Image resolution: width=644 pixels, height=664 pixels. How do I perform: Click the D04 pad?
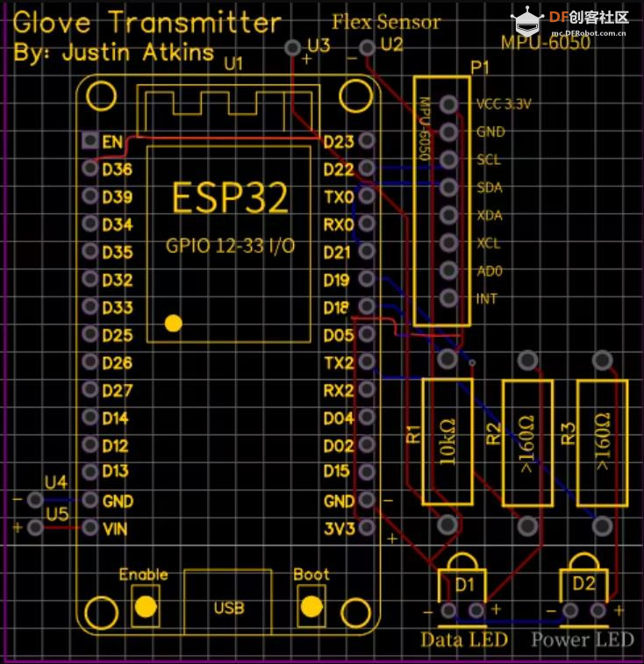click(x=367, y=418)
